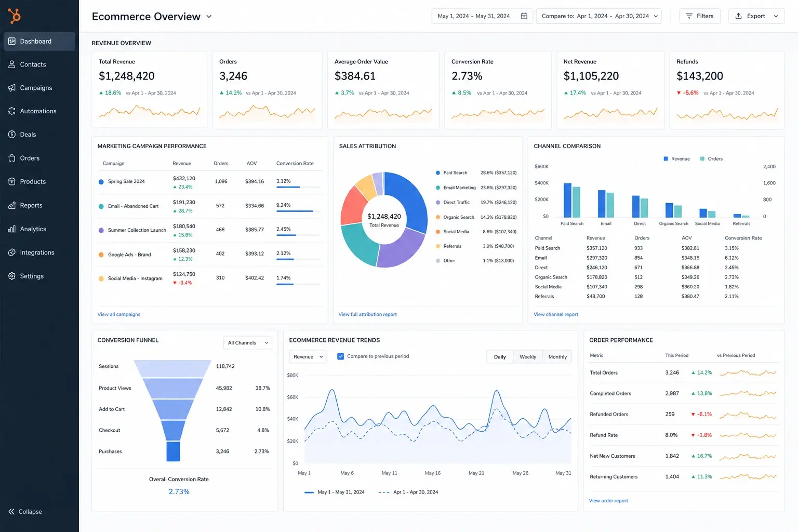This screenshot has height=532, width=798.
Task: Click the Paid Search legend color dot
Action: [438, 173]
